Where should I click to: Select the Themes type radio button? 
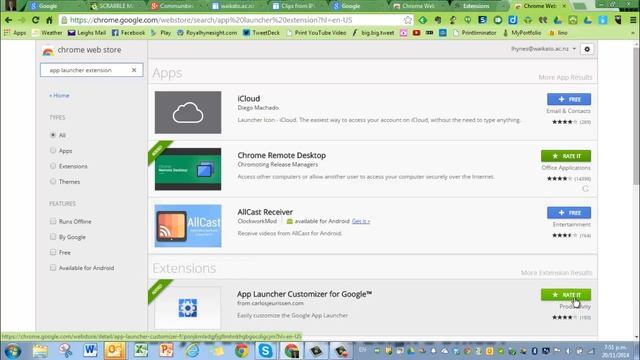point(53,182)
